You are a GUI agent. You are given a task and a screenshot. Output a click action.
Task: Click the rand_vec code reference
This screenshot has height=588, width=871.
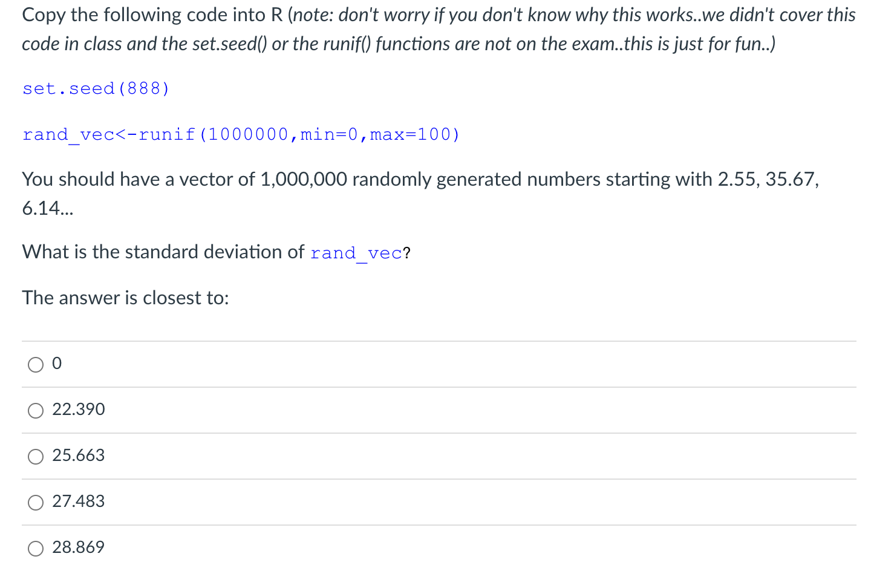point(356,253)
